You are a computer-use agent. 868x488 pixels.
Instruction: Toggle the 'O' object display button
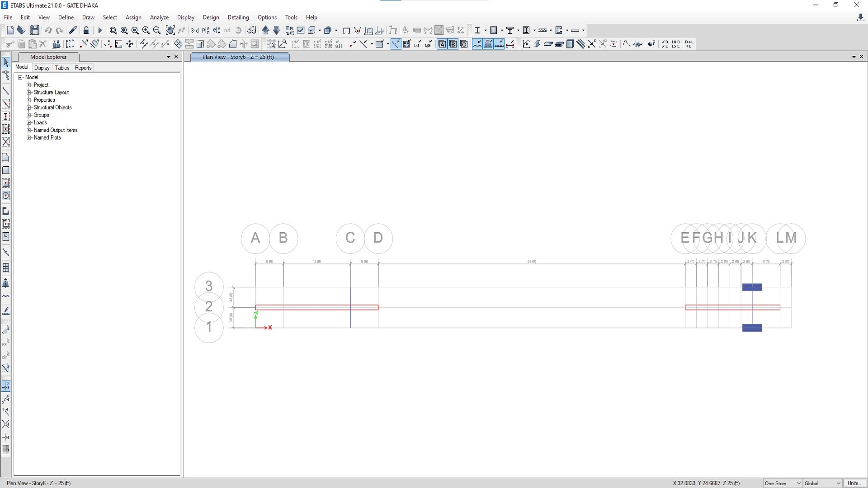click(464, 44)
